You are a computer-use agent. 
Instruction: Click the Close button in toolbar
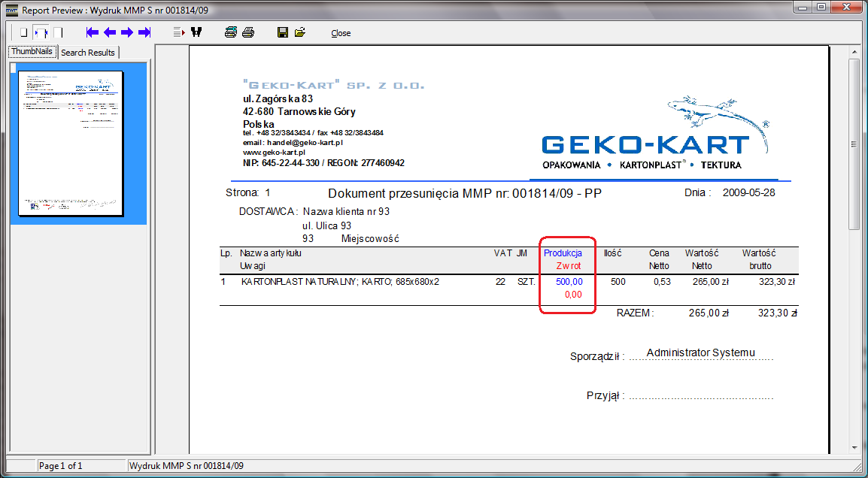pyautogui.click(x=341, y=33)
